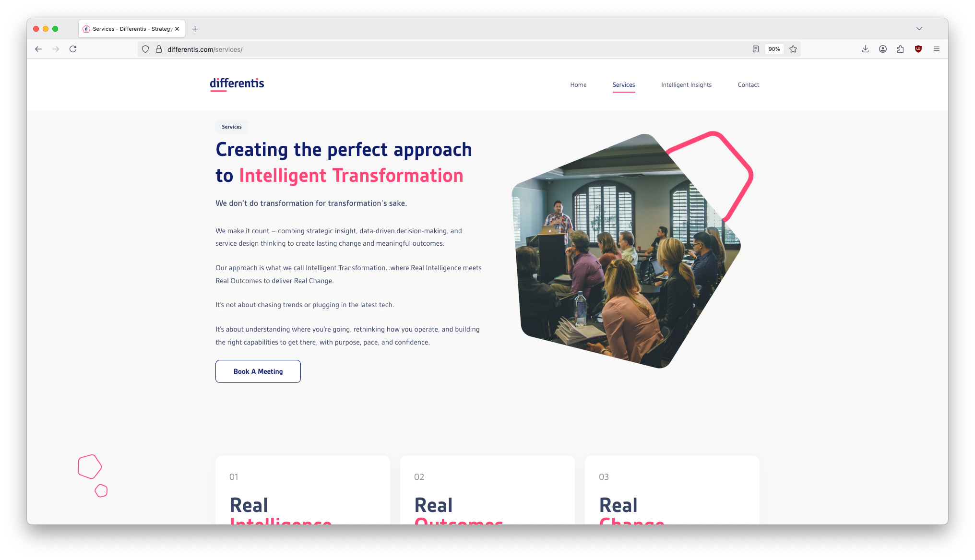Screen dimensions: 975x560
Task: Open the uBlock Origin shield icon
Action: pos(918,49)
